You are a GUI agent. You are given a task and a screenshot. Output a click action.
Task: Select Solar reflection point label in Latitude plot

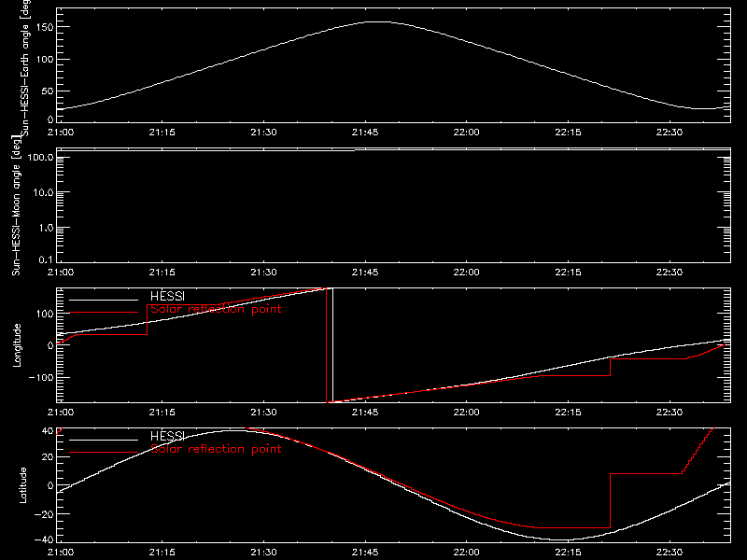(x=216, y=449)
